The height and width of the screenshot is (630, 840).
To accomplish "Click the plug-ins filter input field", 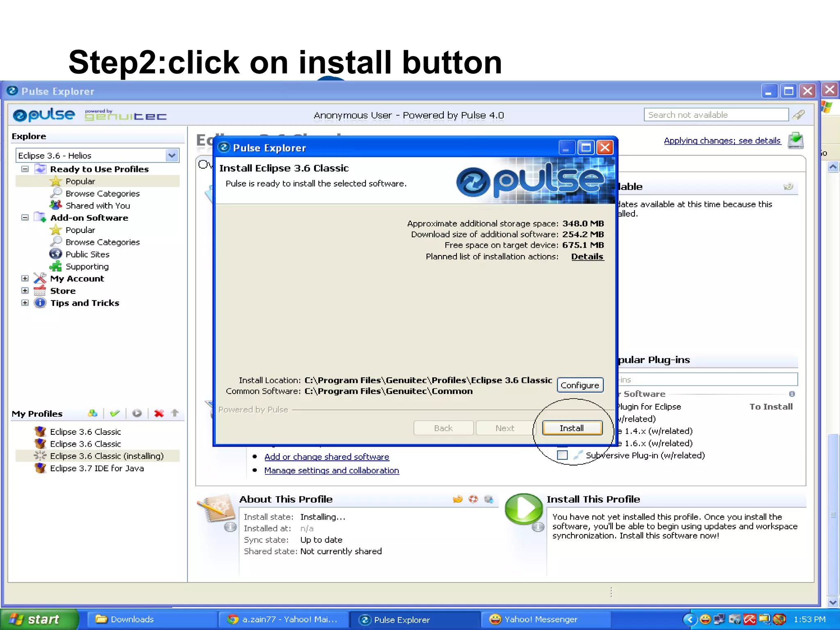I will pos(707,379).
